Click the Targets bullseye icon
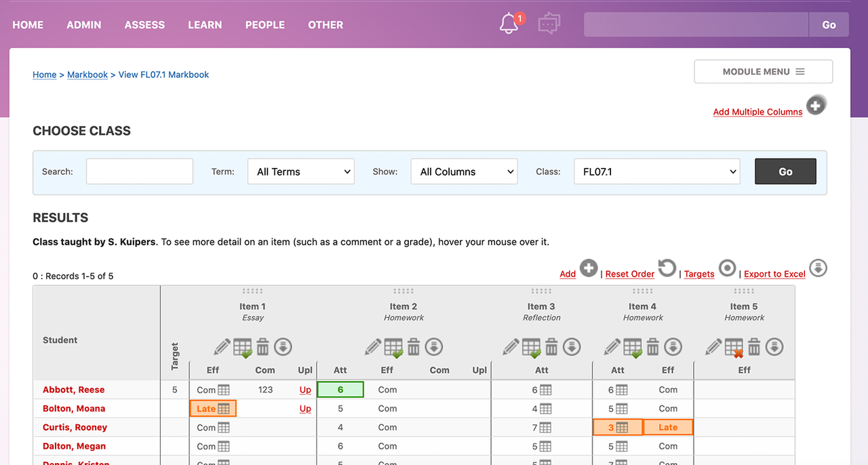The width and height of the screenshot is (868, 465). tap(727, 268)
